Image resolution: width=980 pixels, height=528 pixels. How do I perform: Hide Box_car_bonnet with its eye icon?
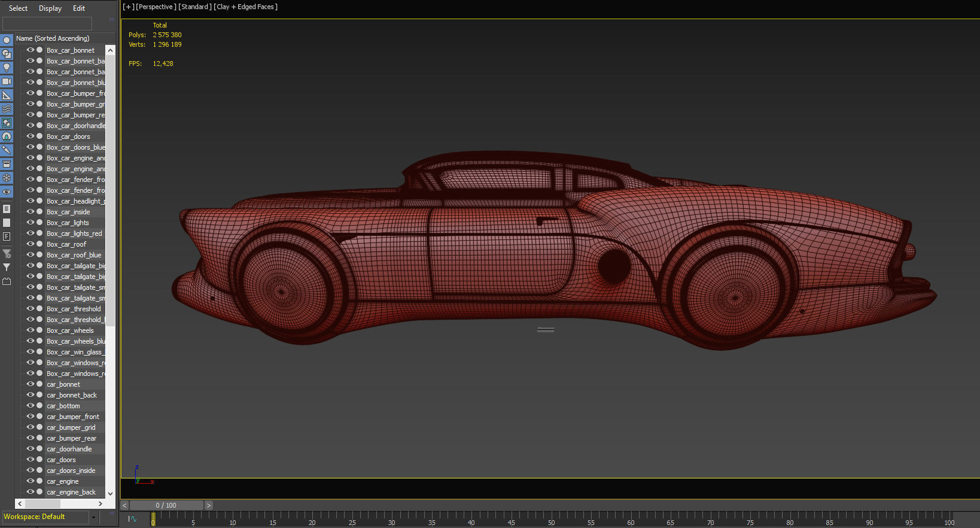(30, 50)
